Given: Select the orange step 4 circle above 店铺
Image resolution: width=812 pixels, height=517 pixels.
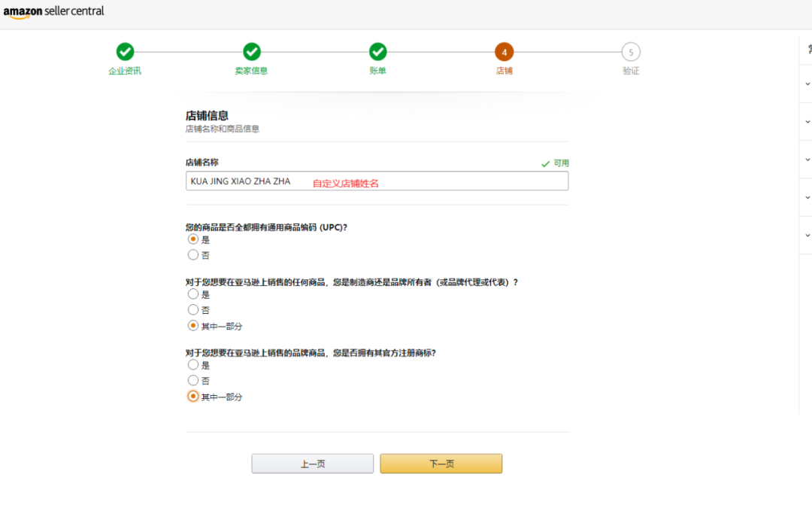Looking at the screenshot, I should click(504, 53).
